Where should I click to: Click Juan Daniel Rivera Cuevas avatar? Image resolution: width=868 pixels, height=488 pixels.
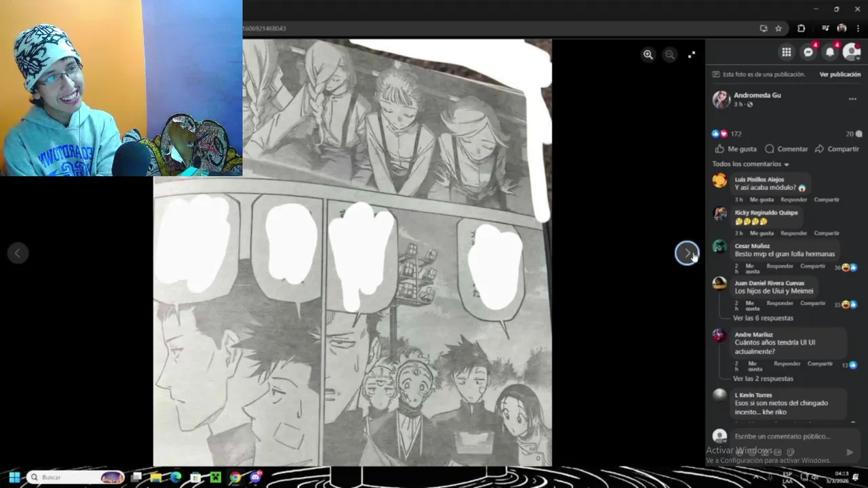[x=719, y=283]
